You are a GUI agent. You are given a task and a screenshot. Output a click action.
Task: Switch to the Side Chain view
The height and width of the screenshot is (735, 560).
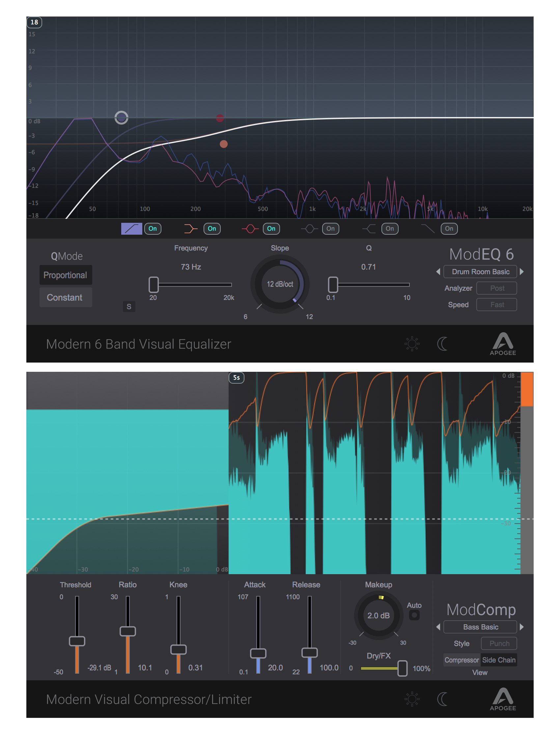(x=499, y=660)
